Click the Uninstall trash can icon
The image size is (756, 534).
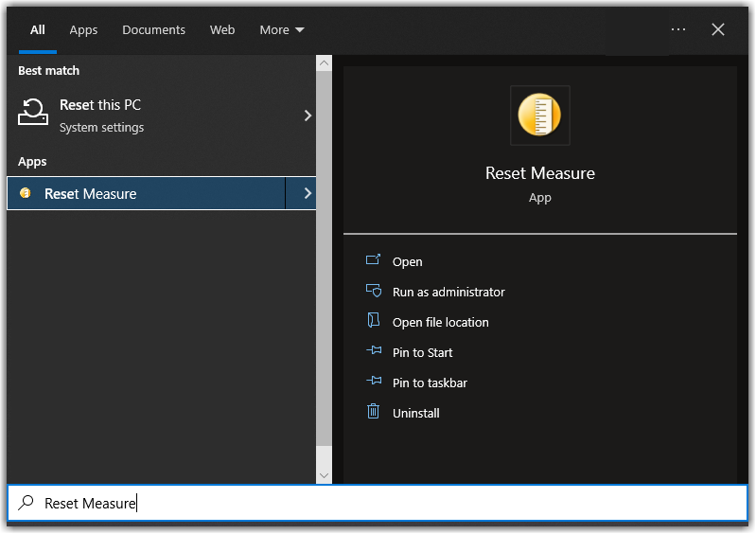[x=373, y=411]
